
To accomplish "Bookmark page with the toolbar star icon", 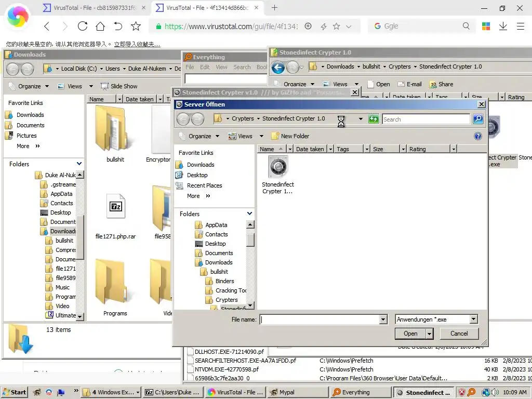I will [136, 26].
